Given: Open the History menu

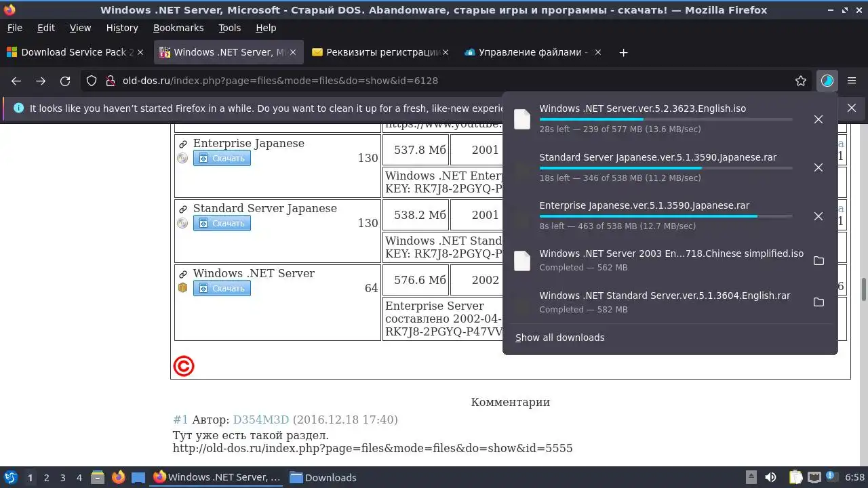Looking at the screenshot, I should click(122, 28).
